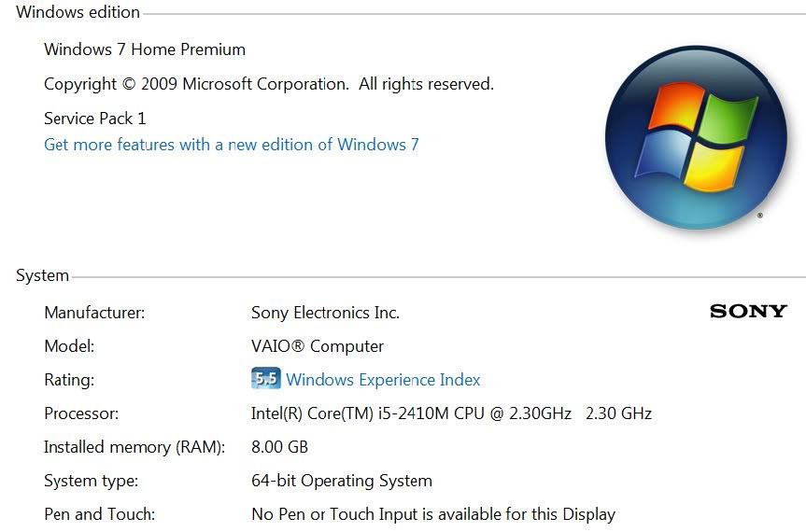Image resolution: width=806 pixels, height=532 pixels.
Task: Click the 8.00 GB installed memory value
Action: [x=279, y=447]
